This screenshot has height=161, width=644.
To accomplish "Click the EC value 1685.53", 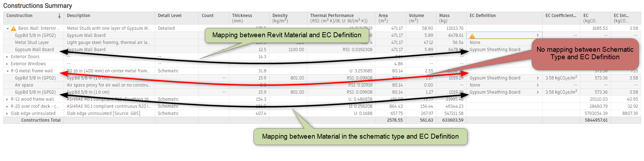I will [600, 28].
